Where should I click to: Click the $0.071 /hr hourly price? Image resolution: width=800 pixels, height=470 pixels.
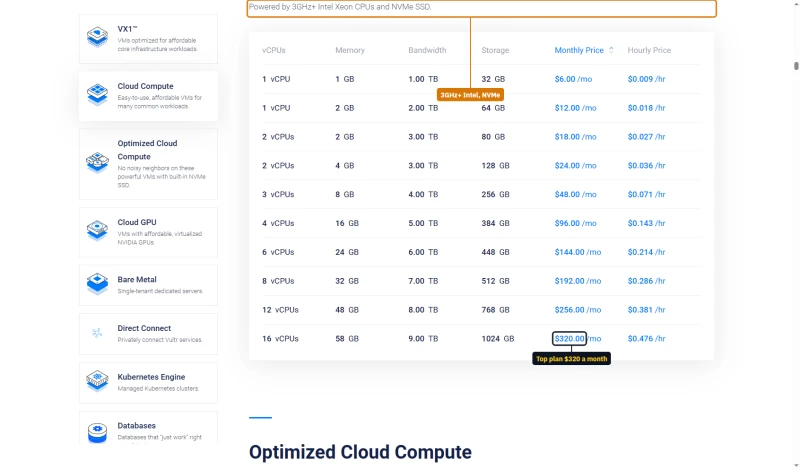[646, 194]
